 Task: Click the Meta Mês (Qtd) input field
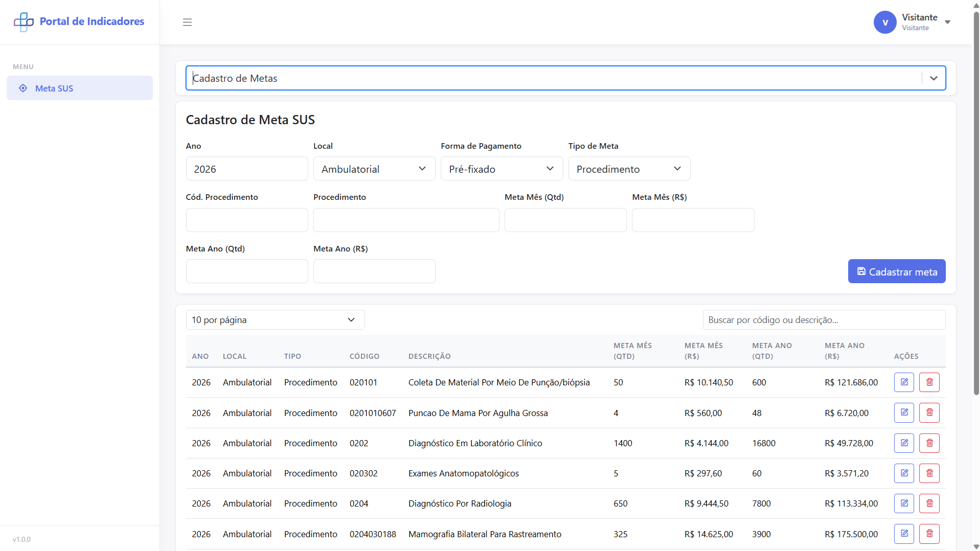coord(565,220)
